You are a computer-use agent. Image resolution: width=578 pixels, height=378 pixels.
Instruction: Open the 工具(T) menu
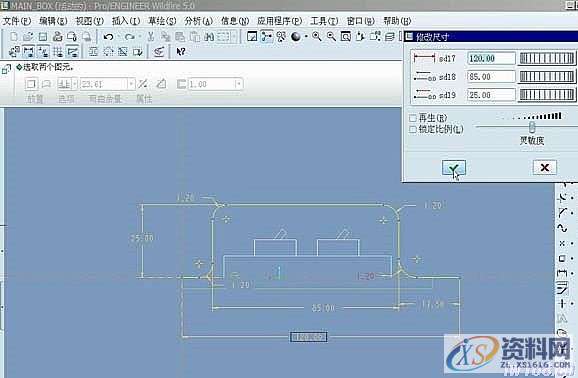click(x=324, y=21)
